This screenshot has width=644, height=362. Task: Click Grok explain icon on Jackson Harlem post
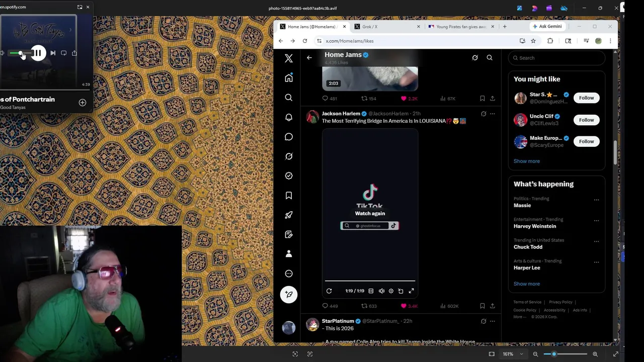pyautogui.click(x=484, y=114)
